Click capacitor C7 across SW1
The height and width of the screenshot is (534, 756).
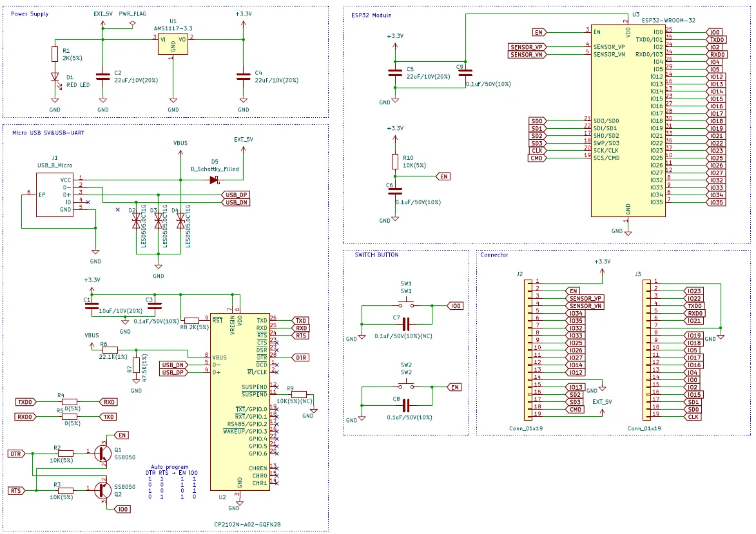point(406,324)
